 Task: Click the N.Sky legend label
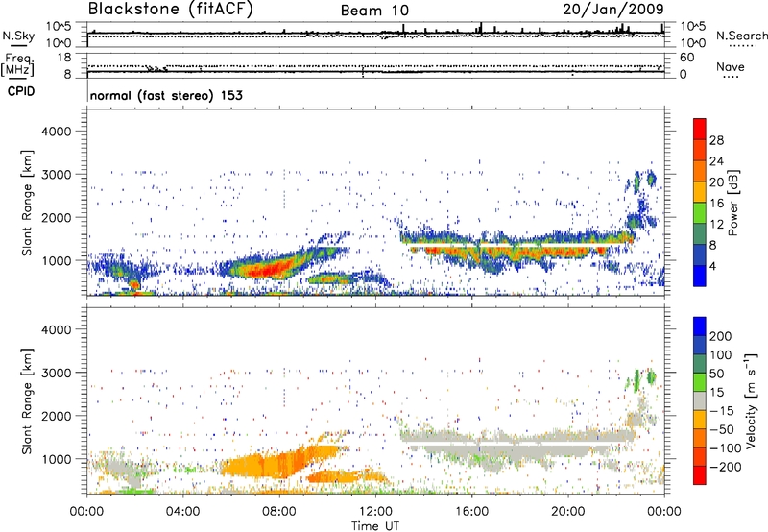(18, 36)
